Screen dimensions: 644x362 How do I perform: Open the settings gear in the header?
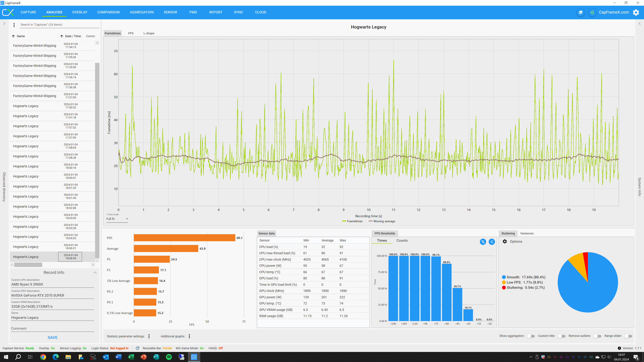coord(636,12)
